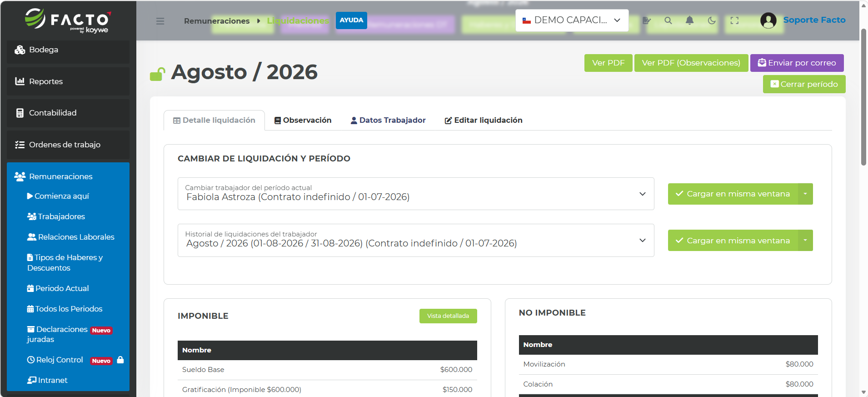Click Vista detallada in the IMPONIBLE panel
Screen dimensions: 868x397
448,316
